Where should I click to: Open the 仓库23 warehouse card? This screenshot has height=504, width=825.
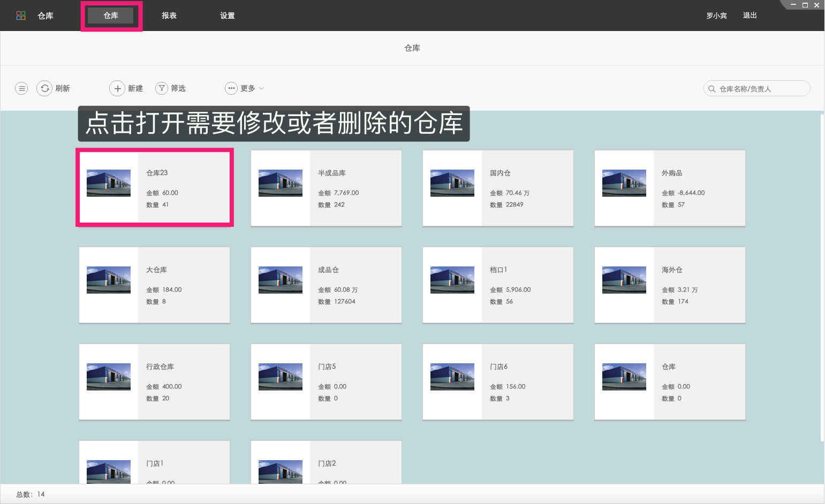click(154, 188)
